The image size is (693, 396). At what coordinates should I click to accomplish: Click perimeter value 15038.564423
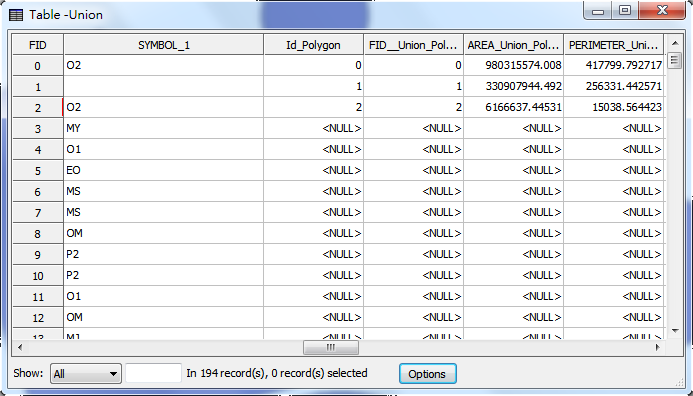(x=613, y=107)
